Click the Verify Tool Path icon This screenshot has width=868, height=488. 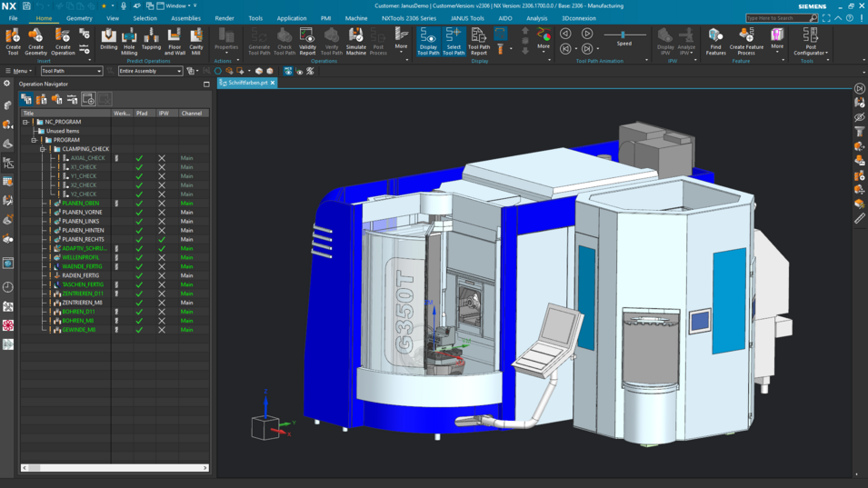pyautogui.click(x=332, y=42)
